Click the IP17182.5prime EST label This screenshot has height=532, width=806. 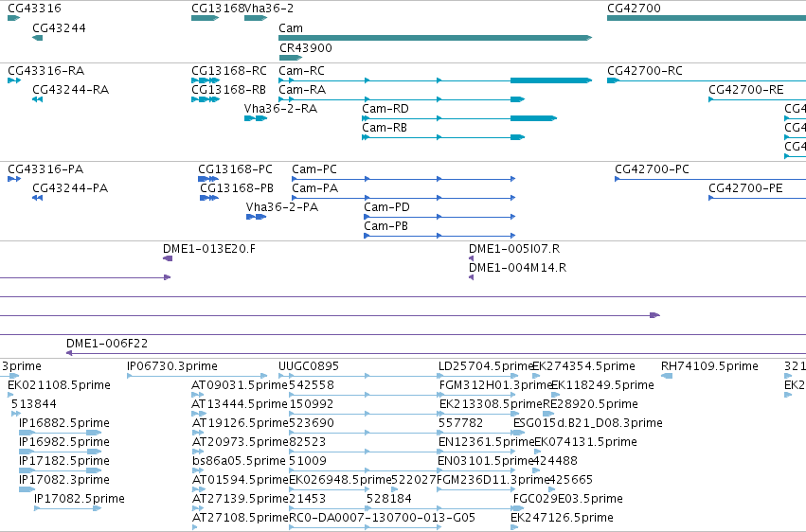click(x=64, y=462)
